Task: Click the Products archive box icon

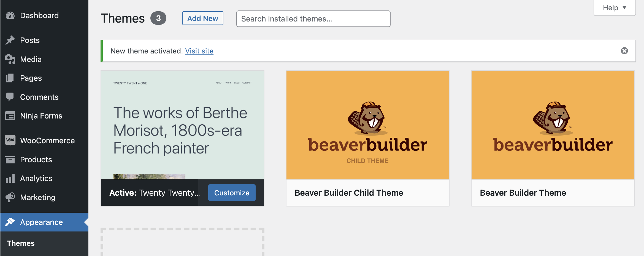Action: 10,160
